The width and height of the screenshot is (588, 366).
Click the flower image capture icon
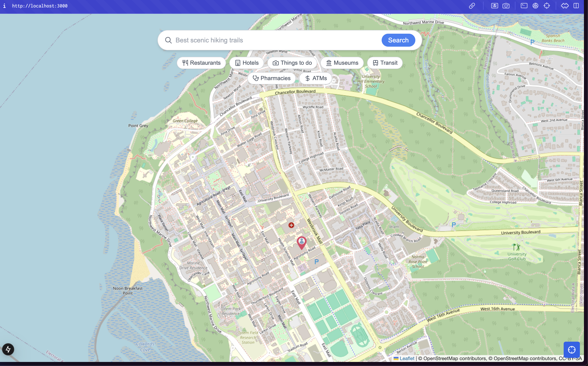click(494, 6)
